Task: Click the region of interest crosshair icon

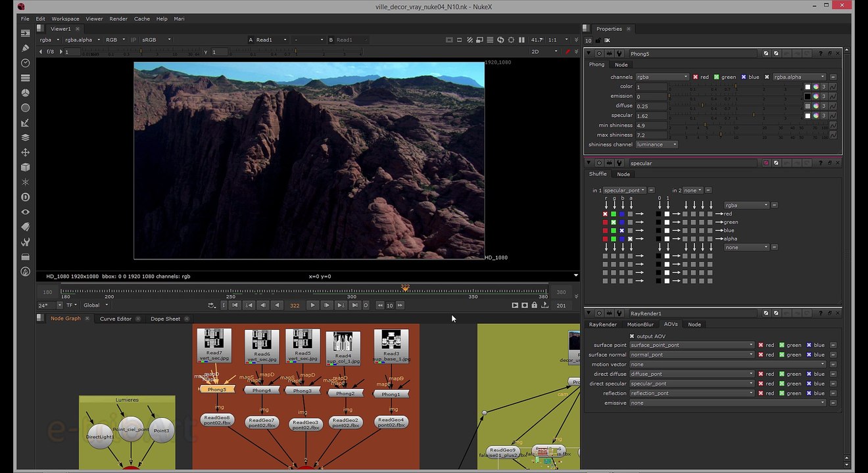Action: pyautogui.click(x=512, y=40)
